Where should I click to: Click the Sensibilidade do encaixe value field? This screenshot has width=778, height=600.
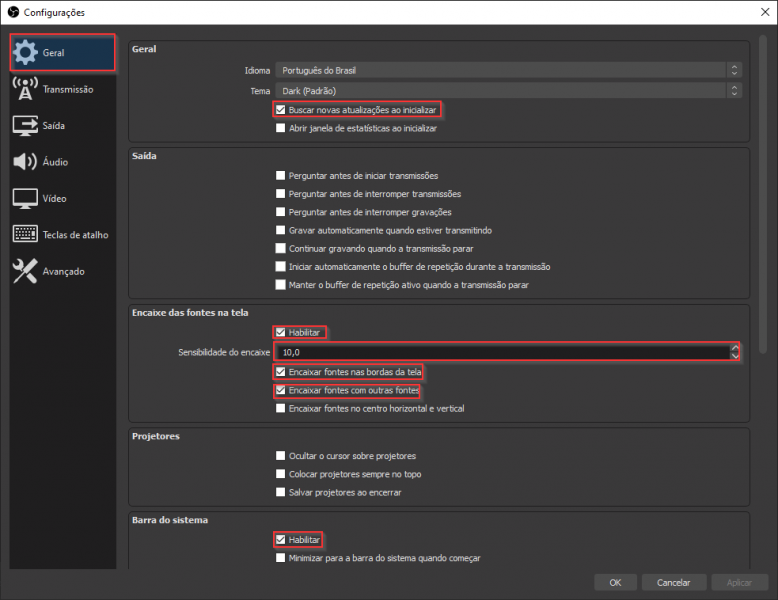point(500,352)
